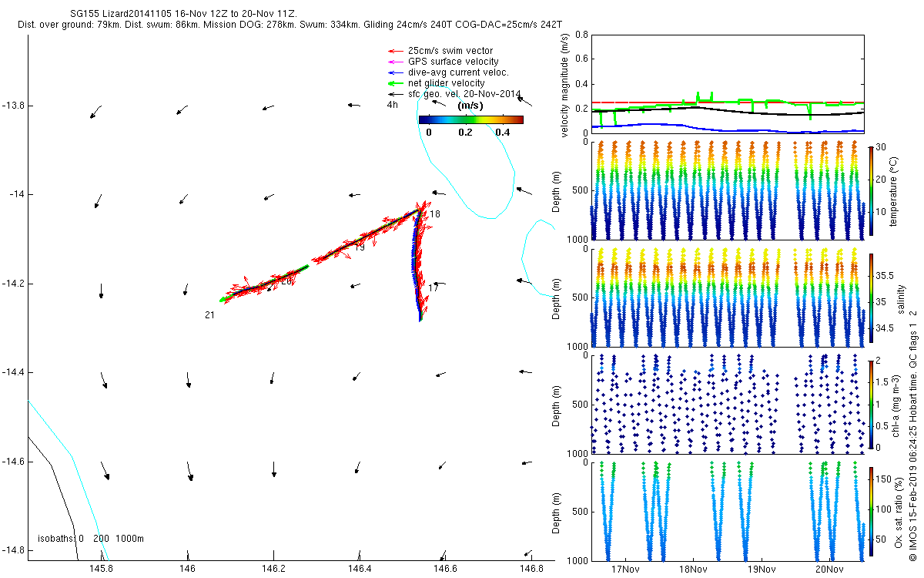Select the black sfc geo. vel. legend arrow
Image resolution: width=924 pixels, height=578 pixels.
pyautogui.click(x=396, y=94)
